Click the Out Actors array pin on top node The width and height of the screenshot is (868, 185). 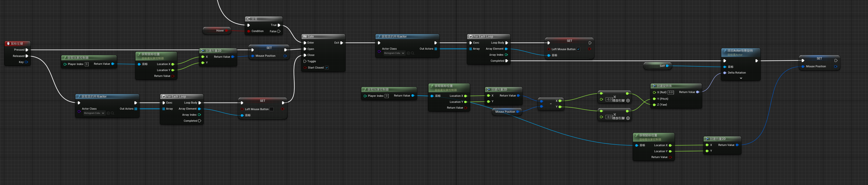click(436, 49)
